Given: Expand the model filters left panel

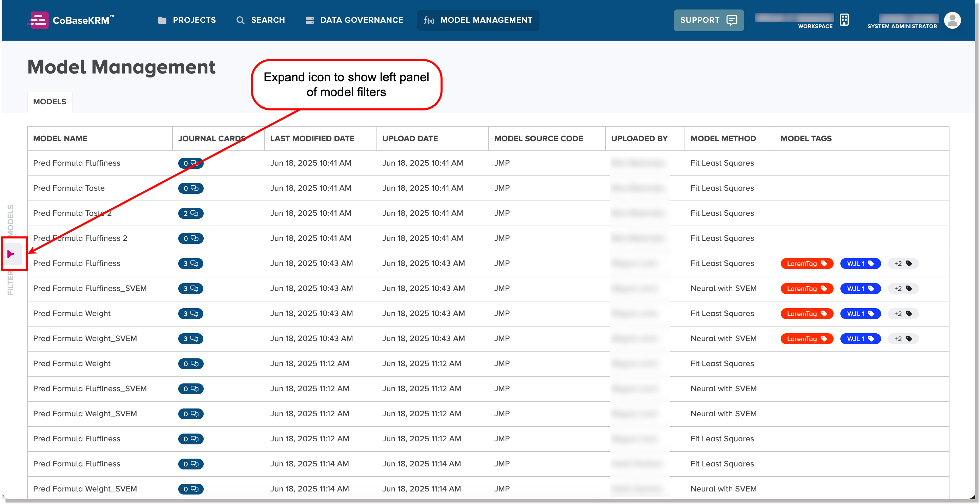Looking at the screenshot, I should click(11, 254).
